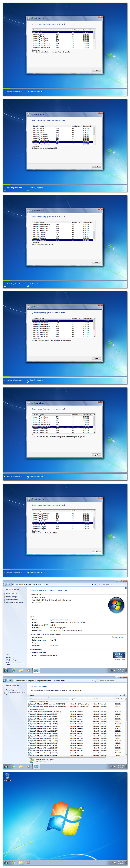Click help icon in System window
The height and width of the screenshot is (868, 130).
(126, 588)
